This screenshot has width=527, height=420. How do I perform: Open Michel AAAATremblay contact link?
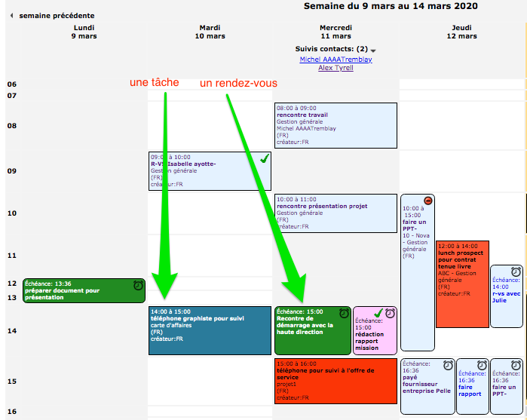336,60
